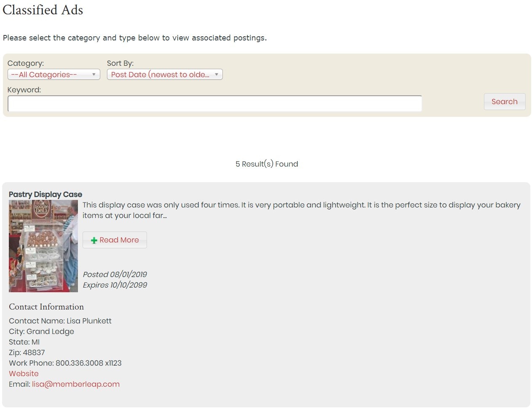Image resolution: width=532 pixels, height=412 pixels.
Task: Click the Expires 10/10/2099 text
Action: tap(115, 285)
